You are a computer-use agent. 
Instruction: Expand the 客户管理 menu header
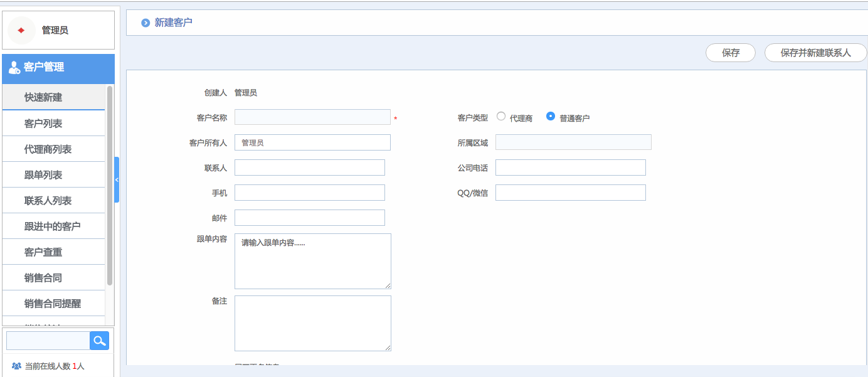tap(58, 68)
